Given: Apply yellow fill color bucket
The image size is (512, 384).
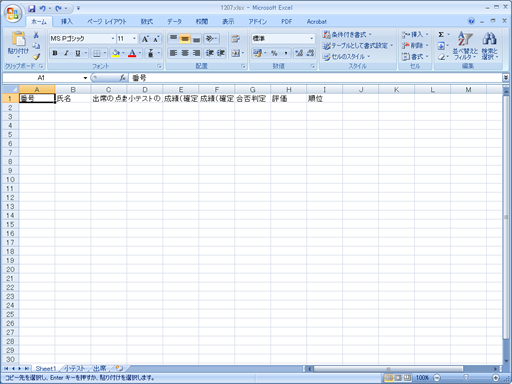Looking at the screenshot, I should pos(116,53).
